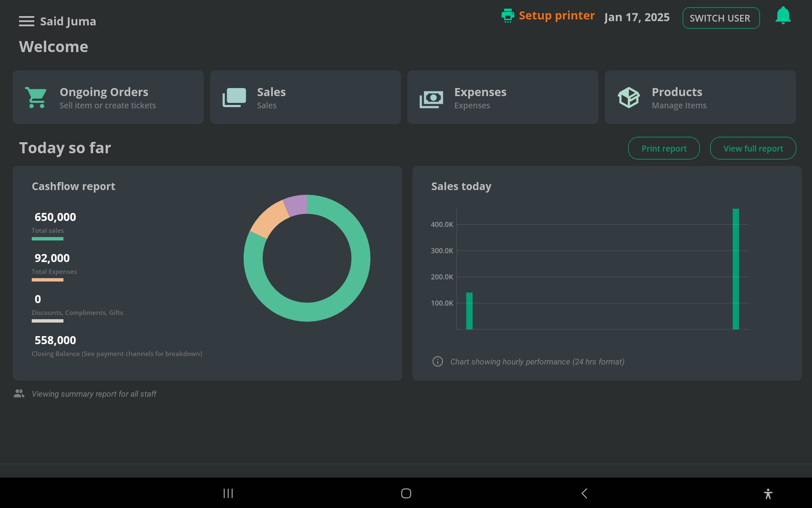Tap the box icon on the Products card
812x508 pixels.
[628, 97]
